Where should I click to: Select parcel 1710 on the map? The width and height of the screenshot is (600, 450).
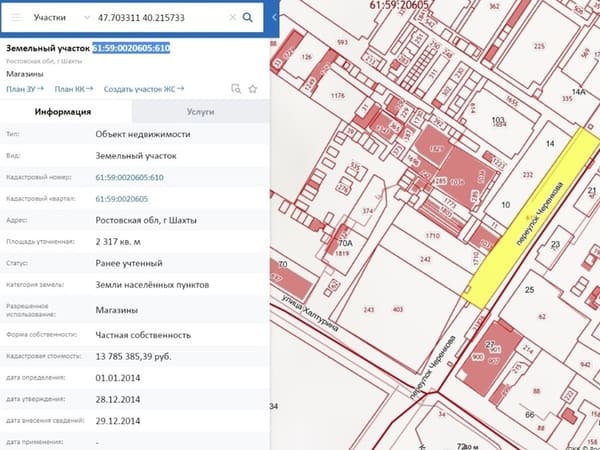[x=432, y=236]
